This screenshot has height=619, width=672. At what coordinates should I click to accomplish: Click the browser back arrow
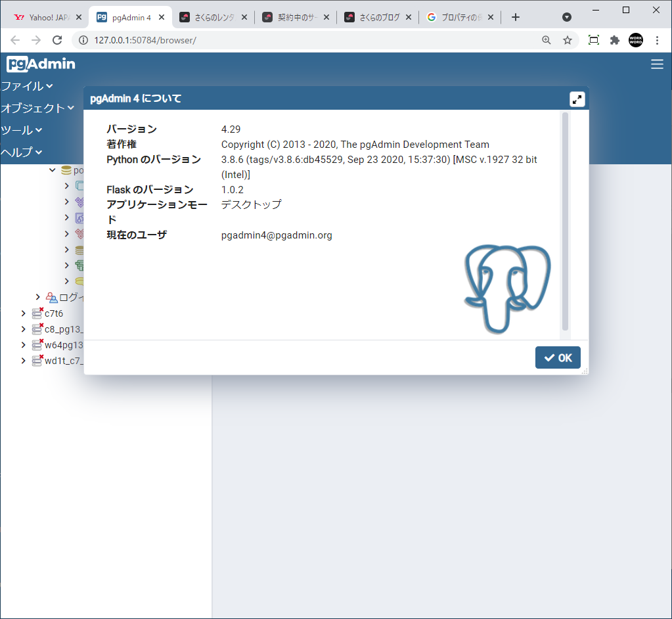[15, 40]
